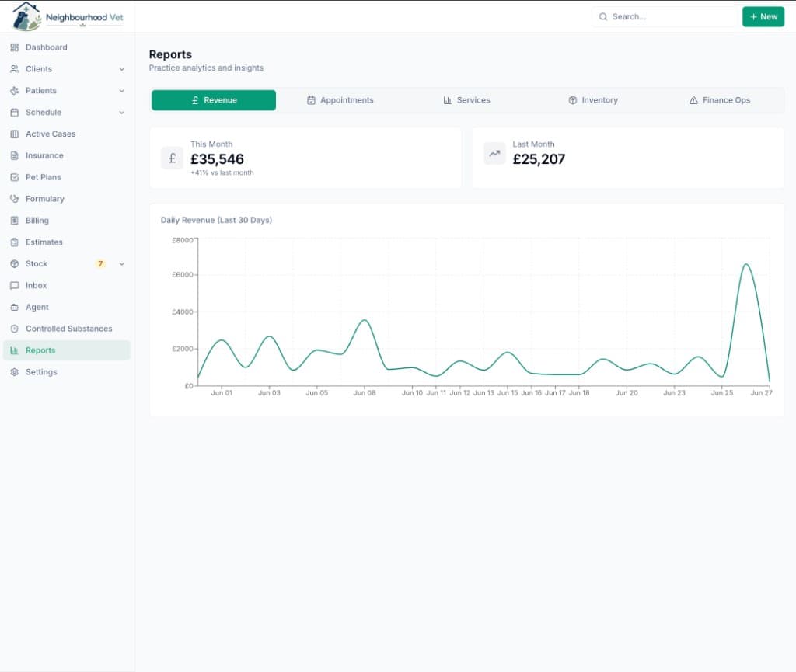796x672 pixels.
Task: Open the Inbox page
Action: (67, 286)
